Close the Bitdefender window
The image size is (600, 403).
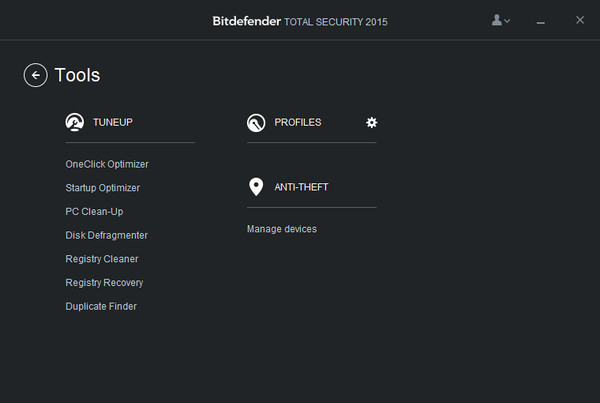click(580, 20)
